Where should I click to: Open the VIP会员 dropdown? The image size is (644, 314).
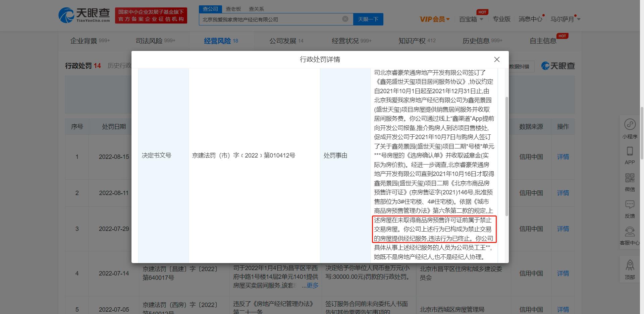[x=435, y=19]
